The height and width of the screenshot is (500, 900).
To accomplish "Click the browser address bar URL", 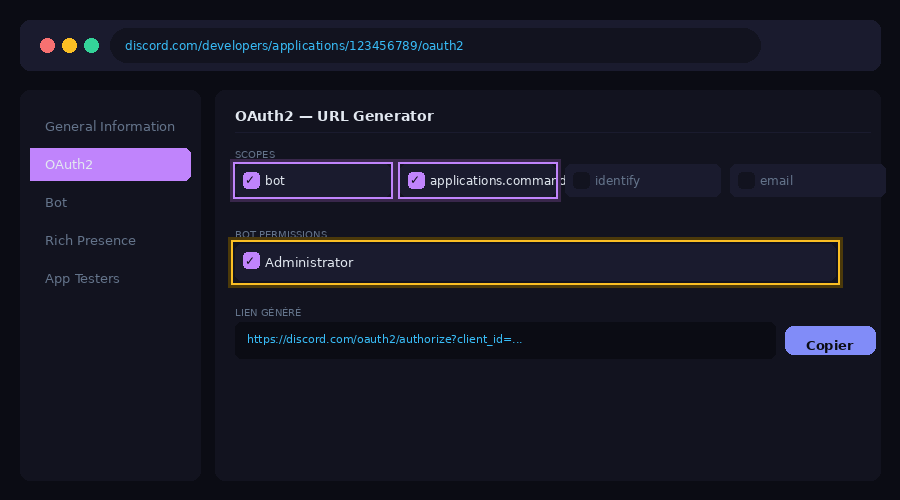I will pos(435,45).
